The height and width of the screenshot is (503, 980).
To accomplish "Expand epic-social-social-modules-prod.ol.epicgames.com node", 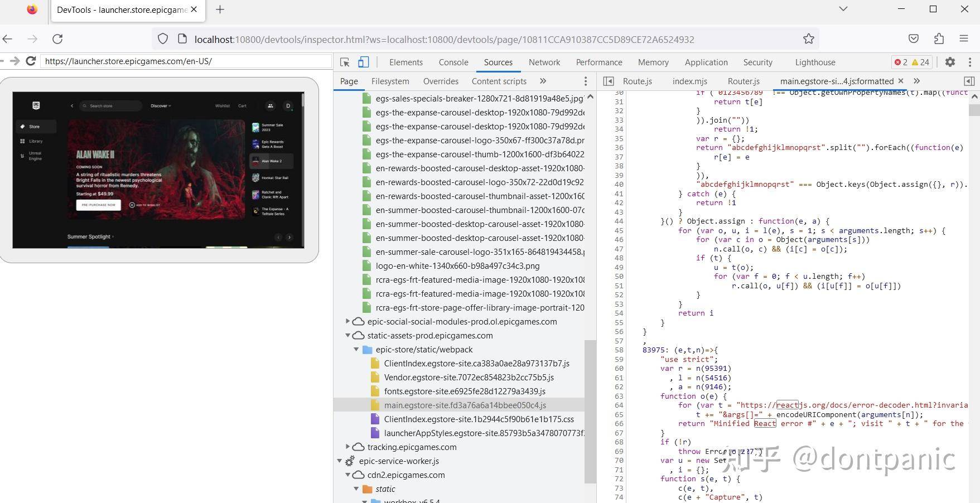I will click(347, 321).
